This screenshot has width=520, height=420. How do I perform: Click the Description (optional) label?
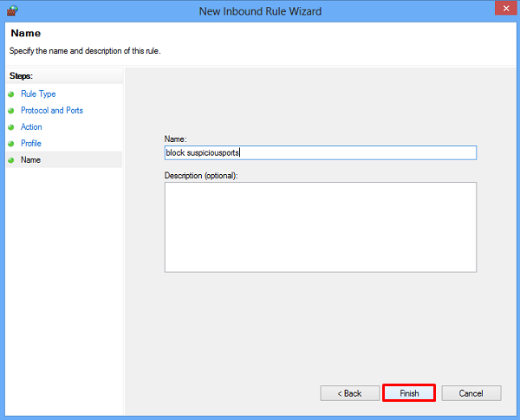coord(201,175)
